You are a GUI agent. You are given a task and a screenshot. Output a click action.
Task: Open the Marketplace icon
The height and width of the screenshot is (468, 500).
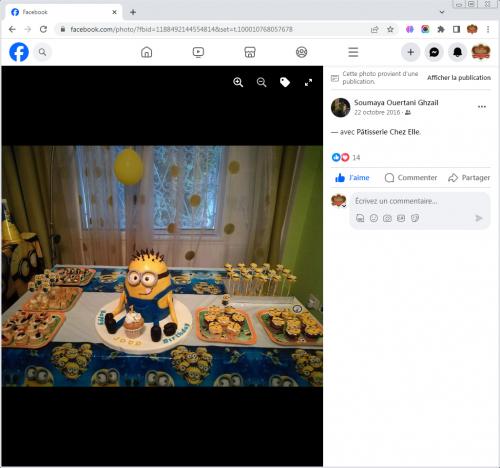250,52
